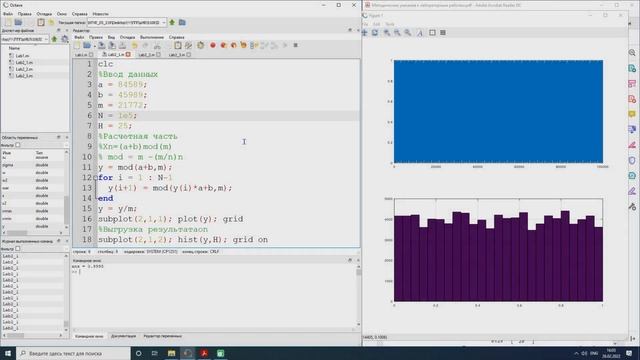Click paste icon in editor toolbar
The width and height of the screenshot is (640, 360).
(x=178, y=45)
